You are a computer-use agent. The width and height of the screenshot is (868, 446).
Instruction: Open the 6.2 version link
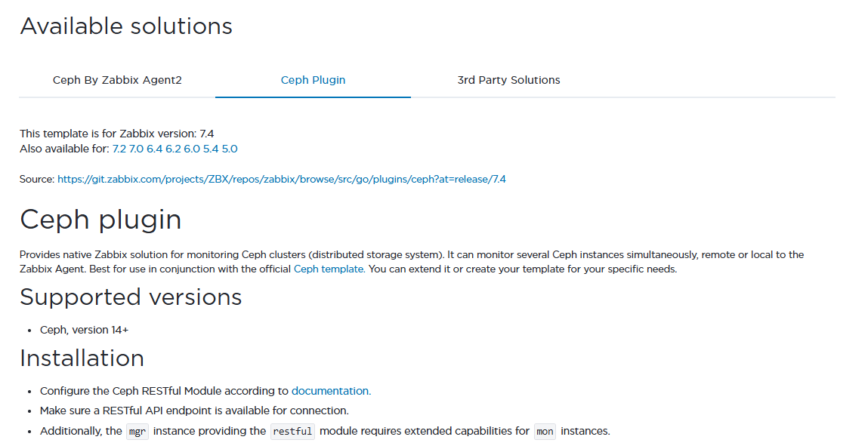click(173, 149)
